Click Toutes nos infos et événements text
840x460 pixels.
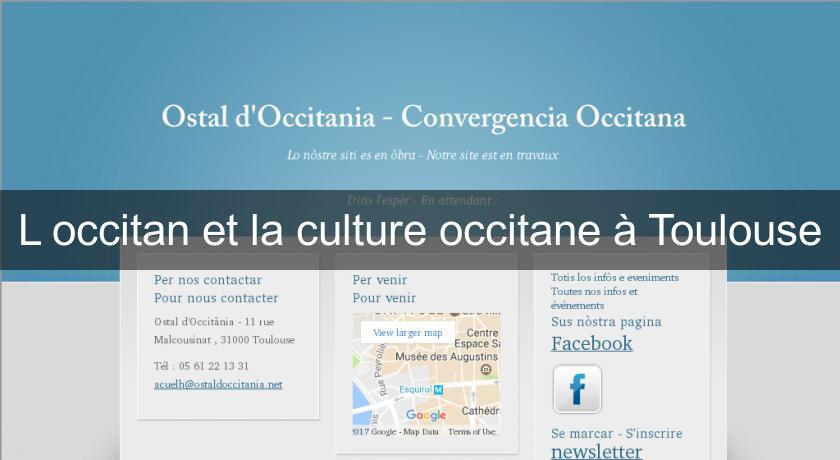click(x=595, y=298)
